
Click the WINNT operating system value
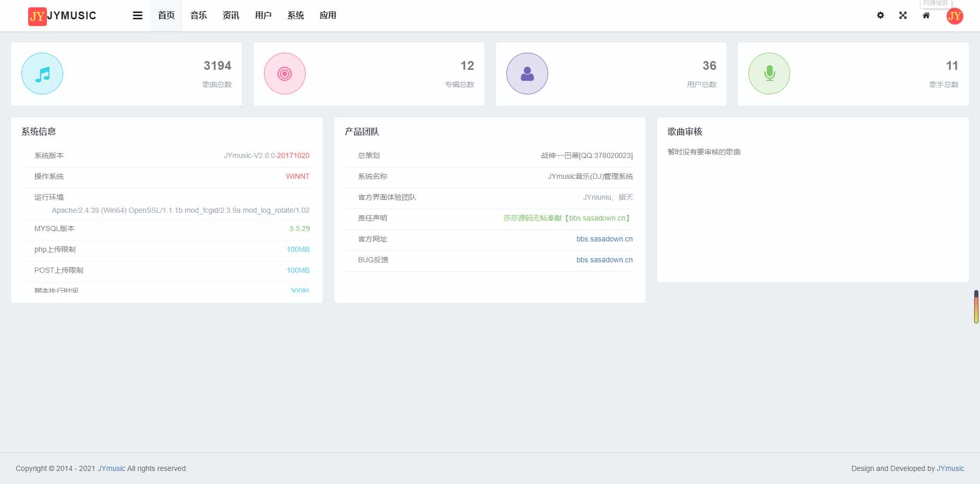tap(298, 176)
